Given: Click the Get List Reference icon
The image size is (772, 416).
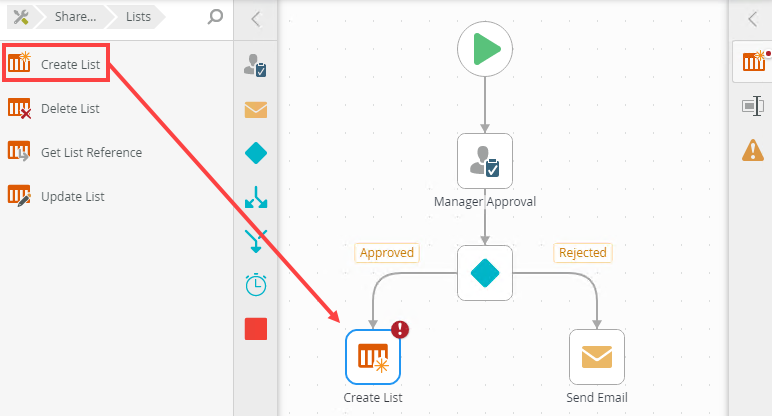Looking at the screenshot, I should click(x=19, y=151).
